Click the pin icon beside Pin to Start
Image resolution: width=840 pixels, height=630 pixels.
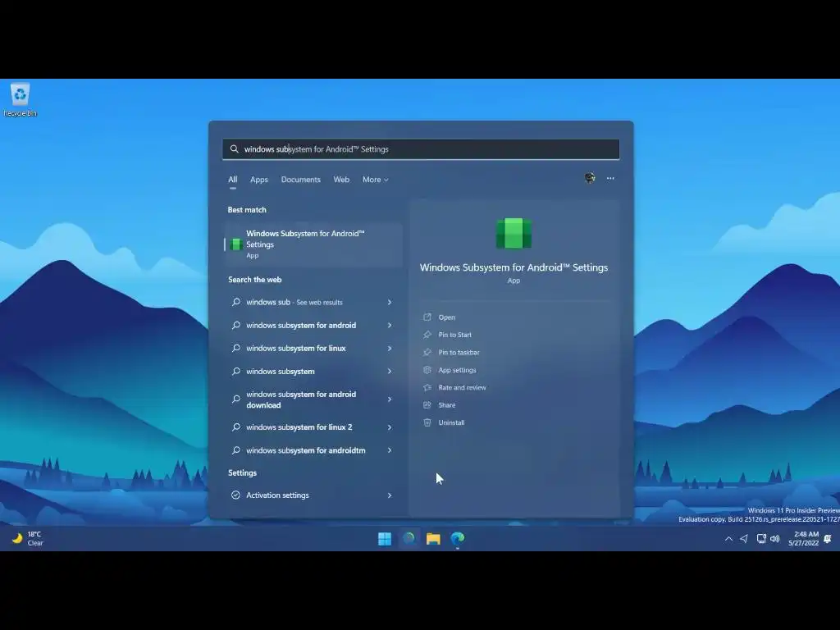(427, 335)
